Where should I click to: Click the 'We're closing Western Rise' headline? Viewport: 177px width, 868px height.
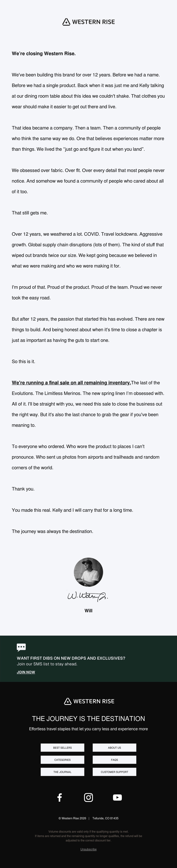tap(44, 54)
